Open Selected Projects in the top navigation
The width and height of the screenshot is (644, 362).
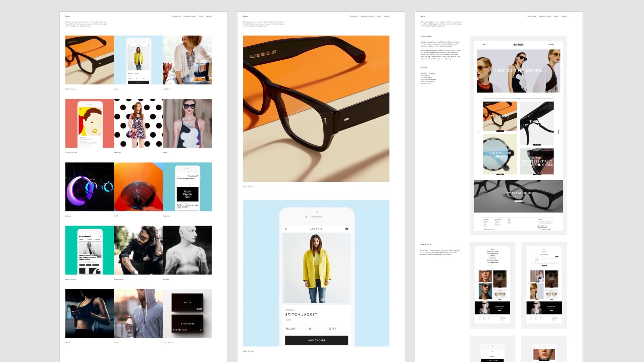point(190,16)
